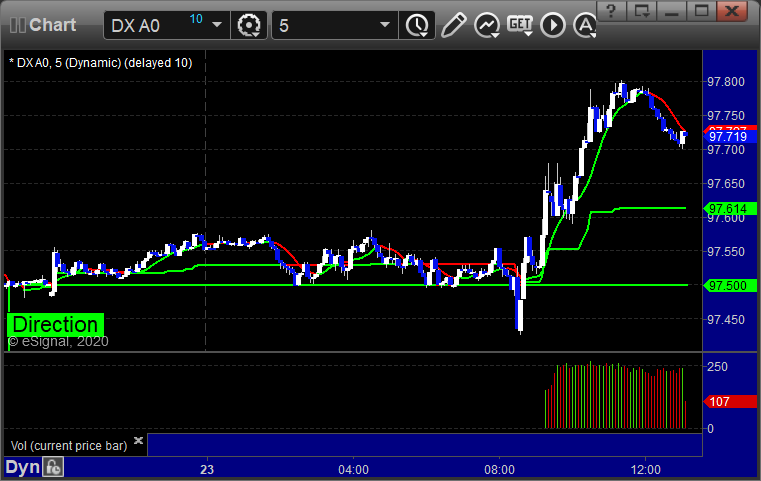Expand the DX A0 symbol dropdown

click(x=217, y=25)
